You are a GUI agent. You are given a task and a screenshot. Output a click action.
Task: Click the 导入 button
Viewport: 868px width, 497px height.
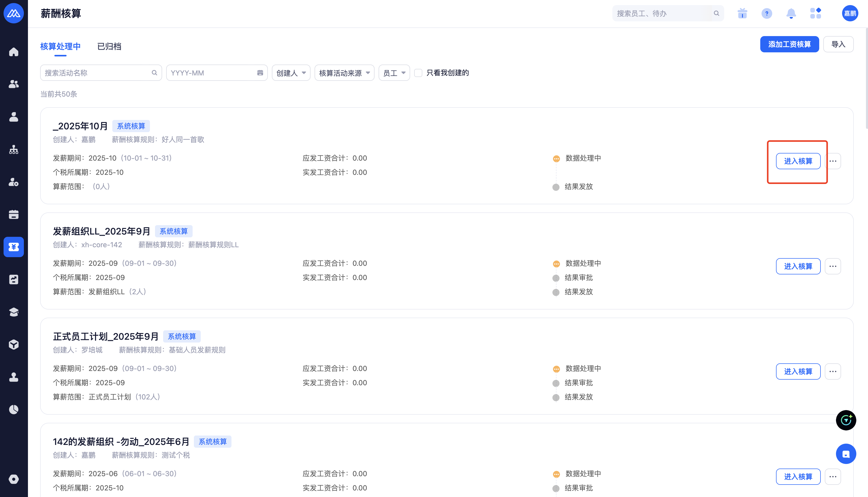click(x=838, y=44)
